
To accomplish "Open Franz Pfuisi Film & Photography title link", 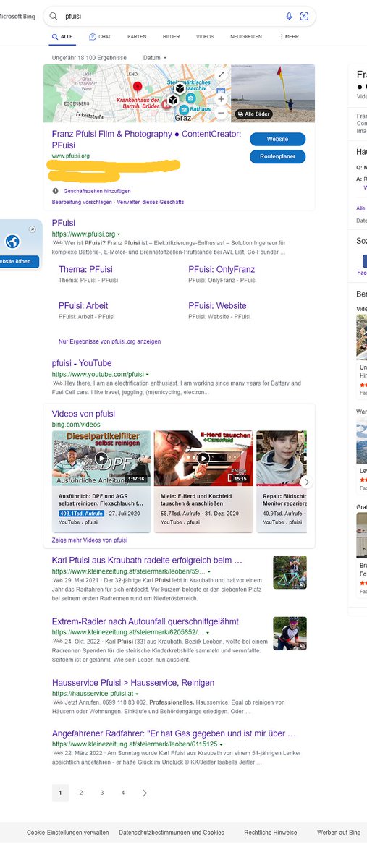I will 145,140.
